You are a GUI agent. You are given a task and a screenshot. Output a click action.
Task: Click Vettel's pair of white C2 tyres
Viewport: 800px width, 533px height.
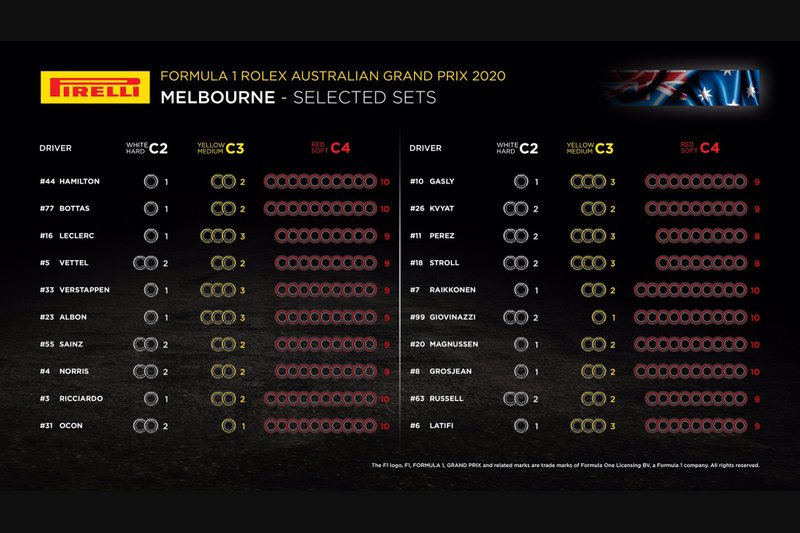(145, 263)
